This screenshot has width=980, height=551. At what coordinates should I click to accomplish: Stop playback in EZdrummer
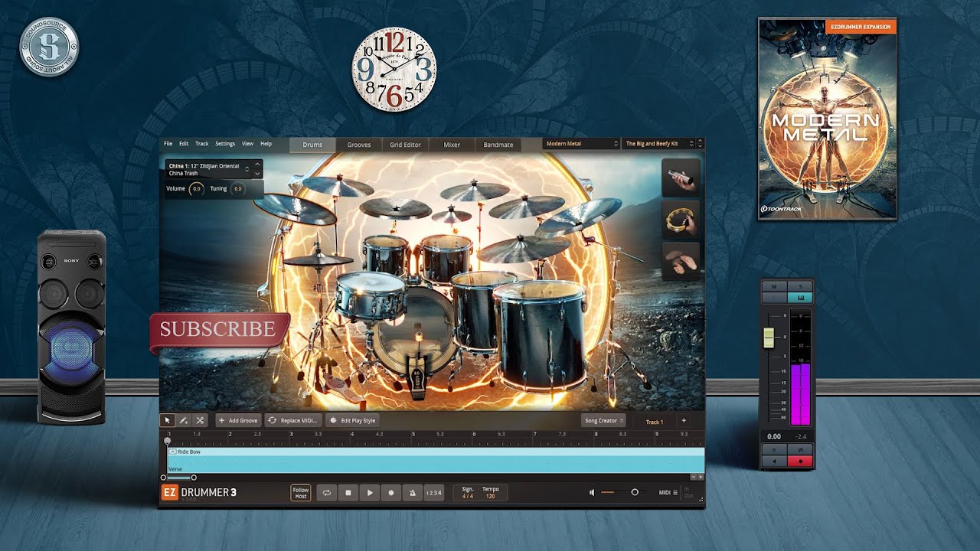click(x=348, y=493)
